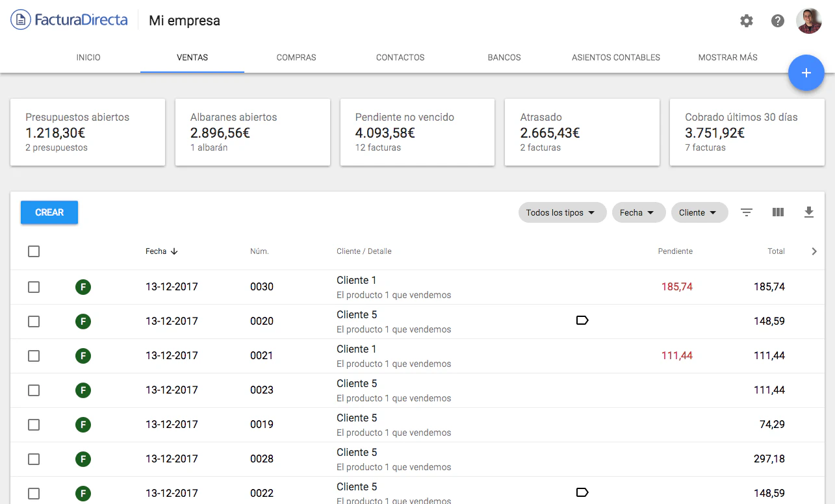Open the Cliente filter dropdown
The image size is (835, 504).
(x=699, y=212)
